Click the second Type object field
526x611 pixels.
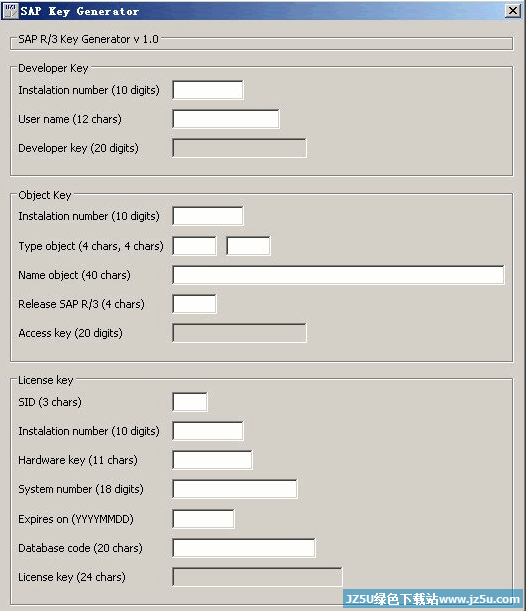tap(248, 246)
